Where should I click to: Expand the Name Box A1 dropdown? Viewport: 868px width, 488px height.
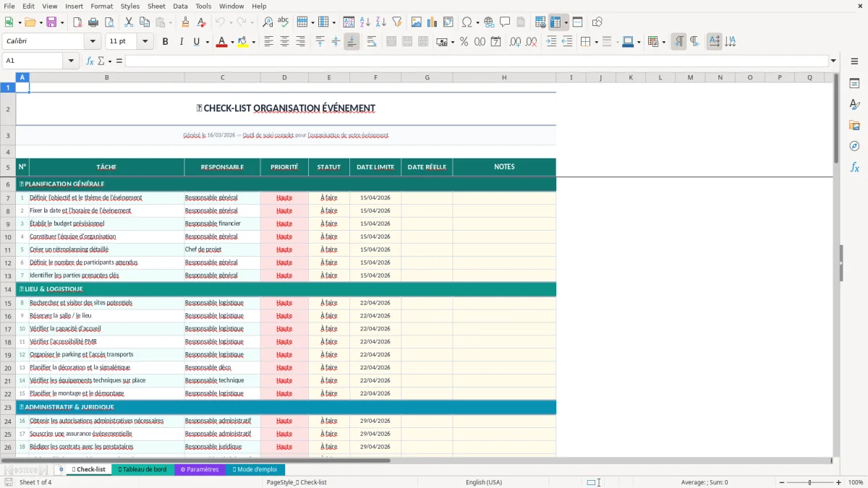coord(72,61)
